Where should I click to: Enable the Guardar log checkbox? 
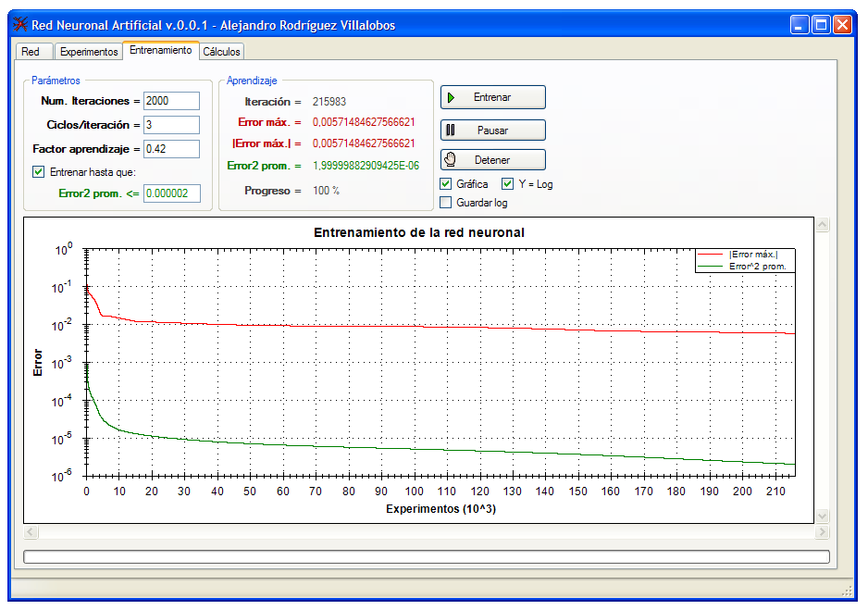coord(446,202)
